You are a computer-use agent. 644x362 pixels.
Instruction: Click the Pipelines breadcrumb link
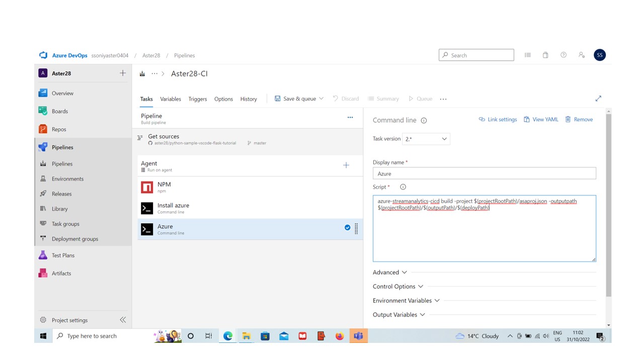(x=184, y=55)
